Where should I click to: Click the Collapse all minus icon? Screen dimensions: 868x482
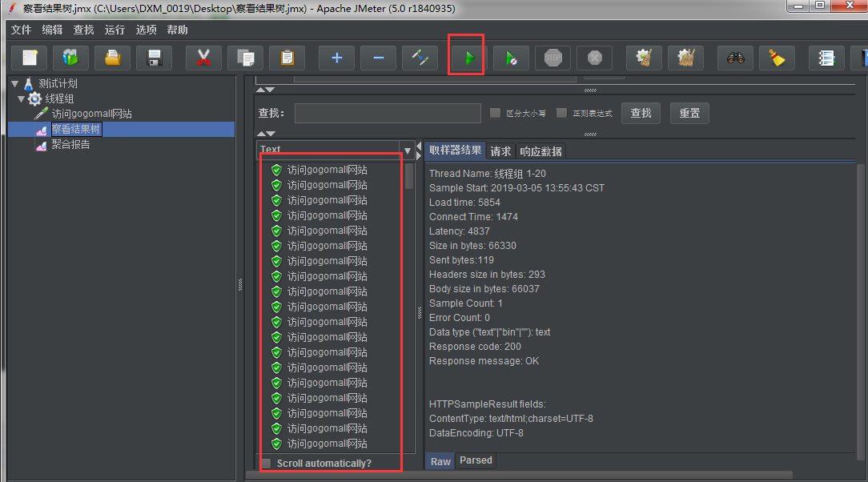point(378,58)
